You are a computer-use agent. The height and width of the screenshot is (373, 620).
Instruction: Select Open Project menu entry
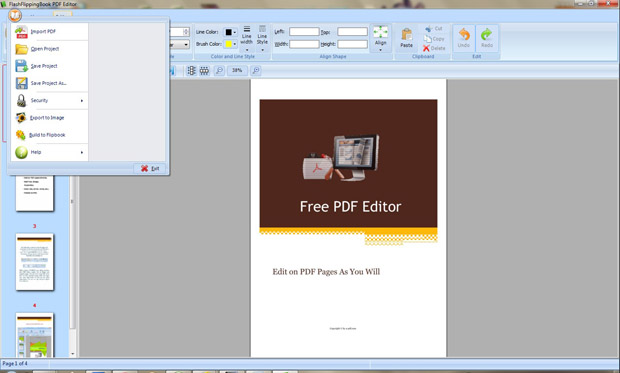click(49, 49)
